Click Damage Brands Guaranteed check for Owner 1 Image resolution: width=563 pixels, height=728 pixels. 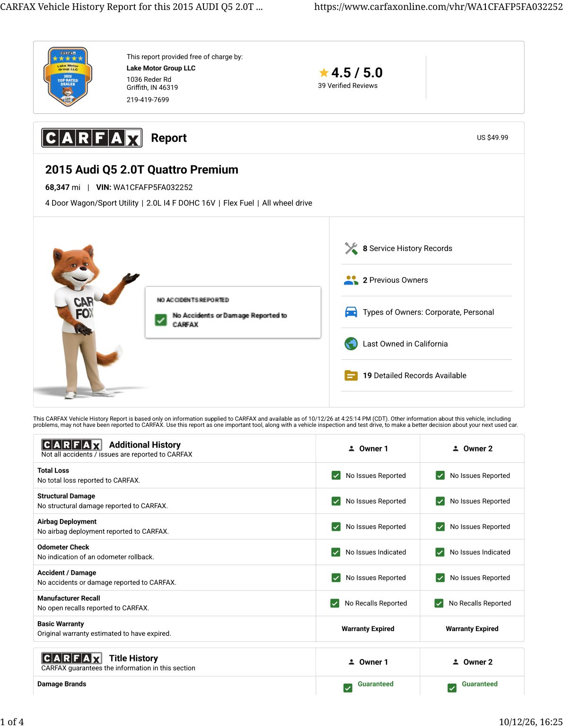pos(348,688)
